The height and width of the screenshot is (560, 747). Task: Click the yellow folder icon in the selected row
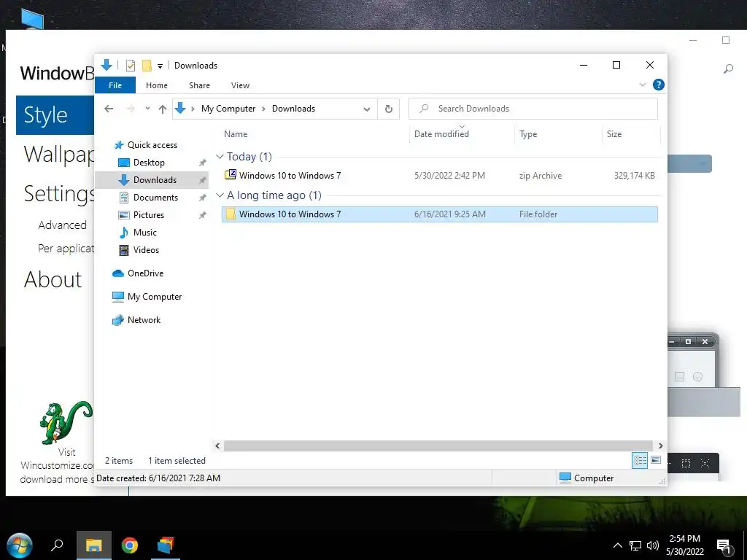point(230,214)
